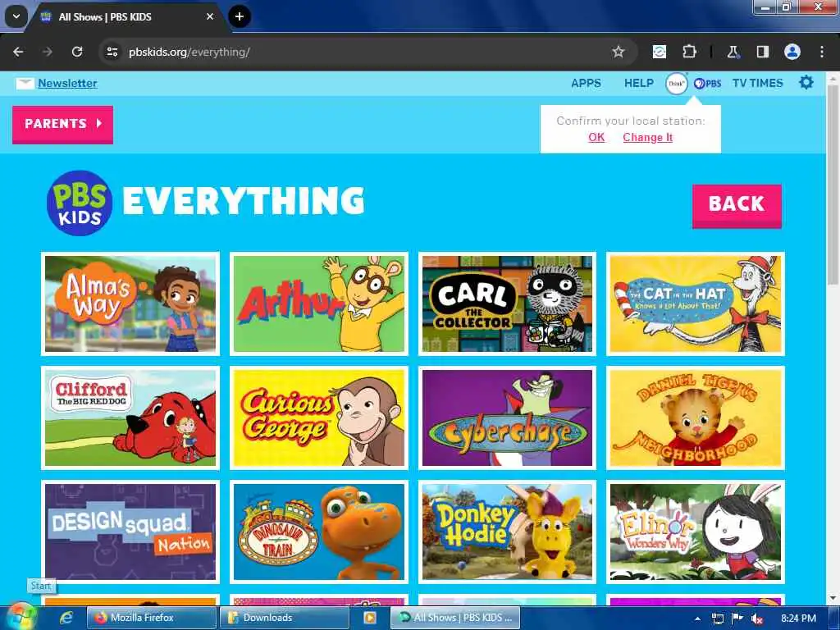Click the browser forward arrow

48,52
